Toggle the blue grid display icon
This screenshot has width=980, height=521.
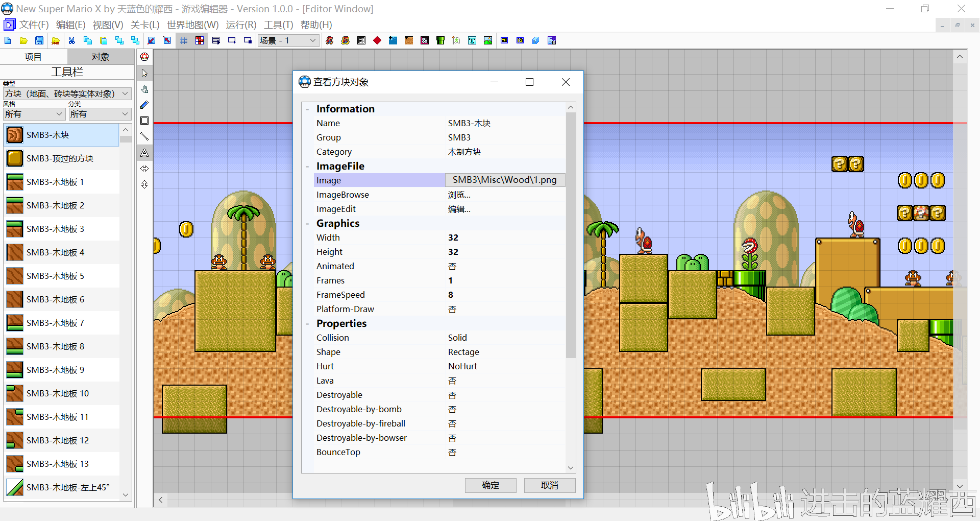point(184,41)
